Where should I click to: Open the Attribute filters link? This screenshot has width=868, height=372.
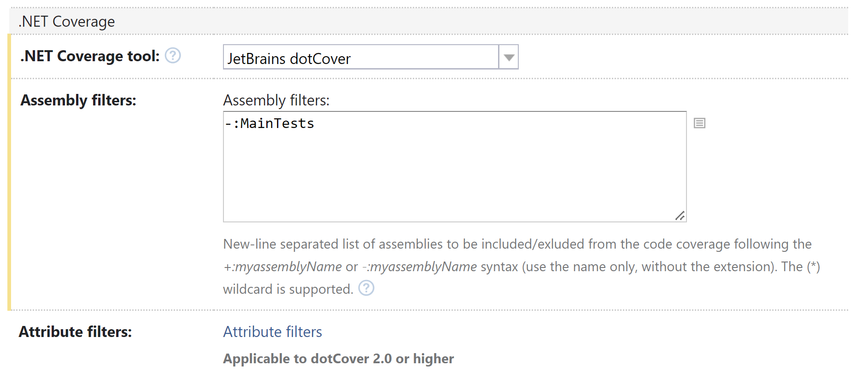(272, 332)
